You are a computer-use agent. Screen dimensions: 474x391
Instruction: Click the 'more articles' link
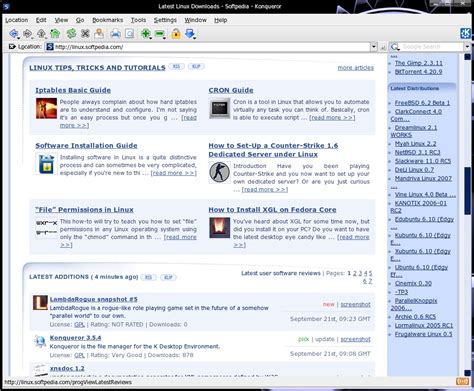click(356, 68)
